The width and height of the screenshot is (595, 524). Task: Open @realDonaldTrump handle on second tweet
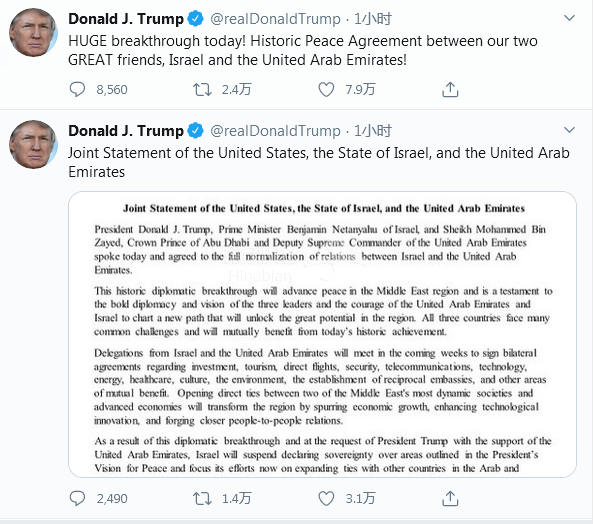pos(275,131)
